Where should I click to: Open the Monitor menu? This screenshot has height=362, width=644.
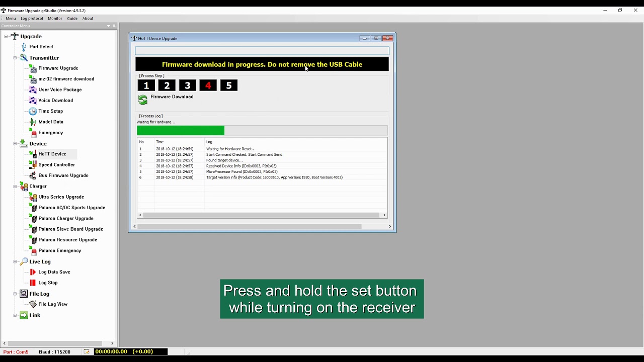coord(55,19)
